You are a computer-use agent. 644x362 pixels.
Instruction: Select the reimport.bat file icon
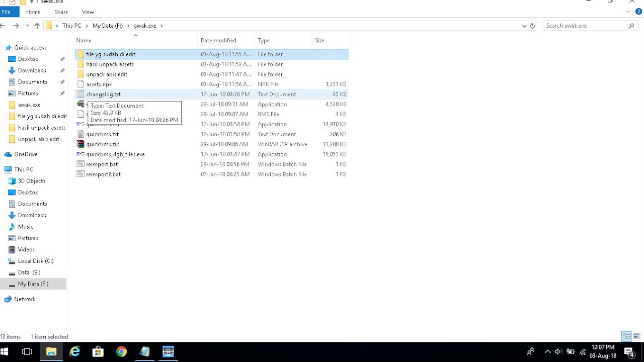tap(80, 164)
